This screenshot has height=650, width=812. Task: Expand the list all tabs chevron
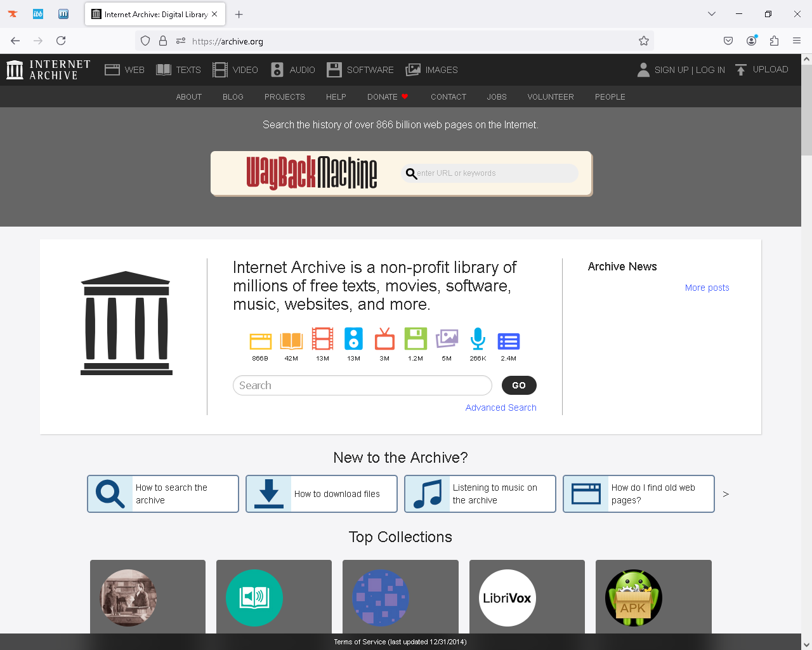coord(712,14)
